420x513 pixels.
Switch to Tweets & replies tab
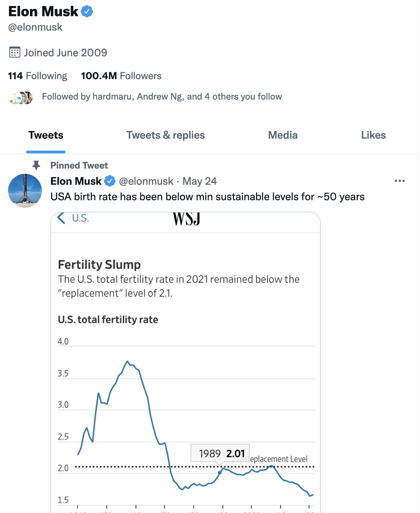coord(165,135)
